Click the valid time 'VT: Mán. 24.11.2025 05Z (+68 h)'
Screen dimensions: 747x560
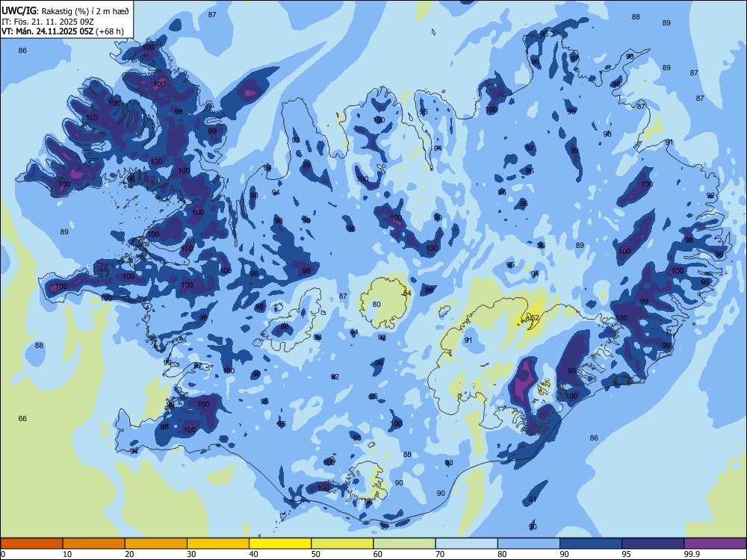(x=63, y=31)
